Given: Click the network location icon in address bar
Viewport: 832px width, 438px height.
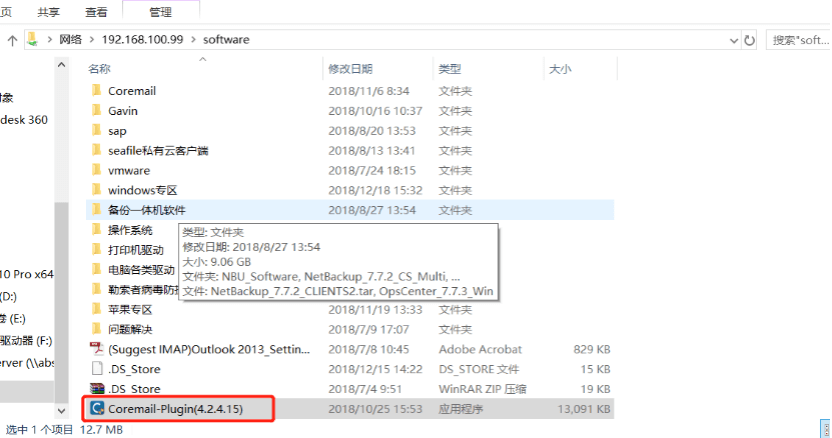Looking at the screenshot, I should 33,39.
